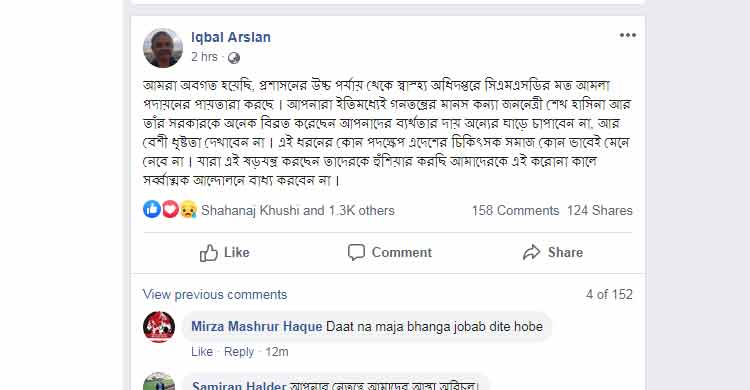The image size is (750, 390).
Task: Like Mirza Mashrur Haque's comment
Action: point(202,352)
